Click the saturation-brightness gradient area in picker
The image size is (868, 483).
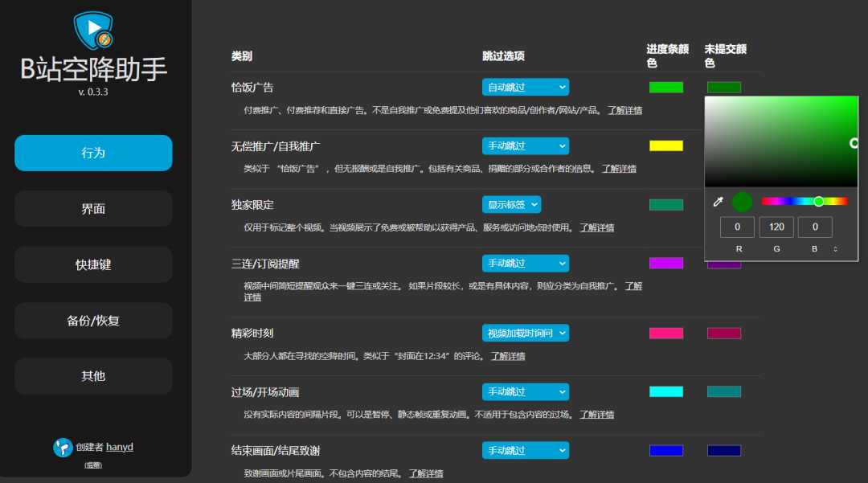point(781,141)
